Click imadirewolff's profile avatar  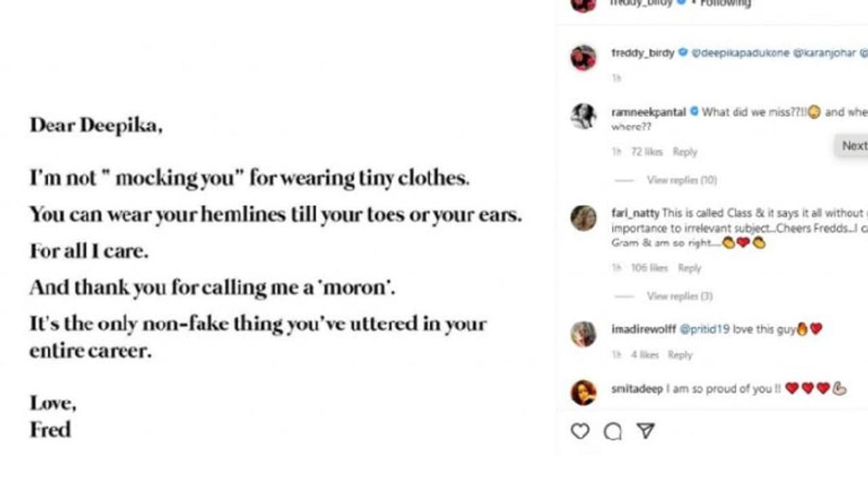point(583,334)
